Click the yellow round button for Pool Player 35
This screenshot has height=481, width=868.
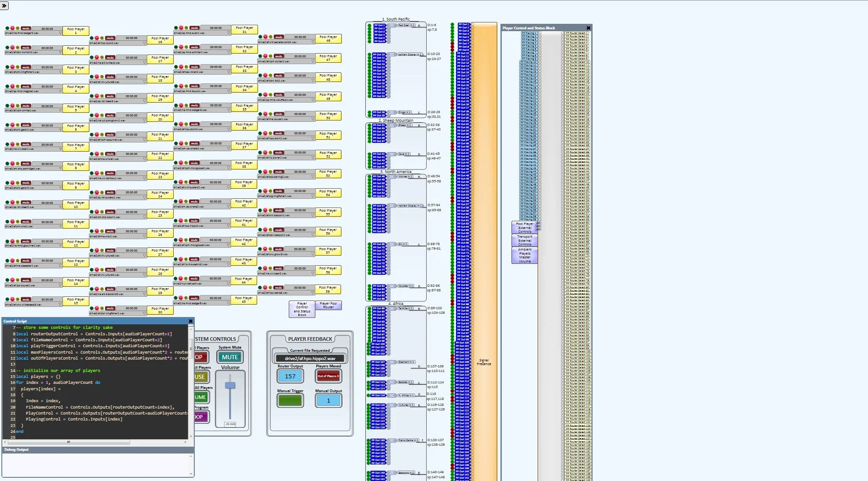tap(186, 105)
